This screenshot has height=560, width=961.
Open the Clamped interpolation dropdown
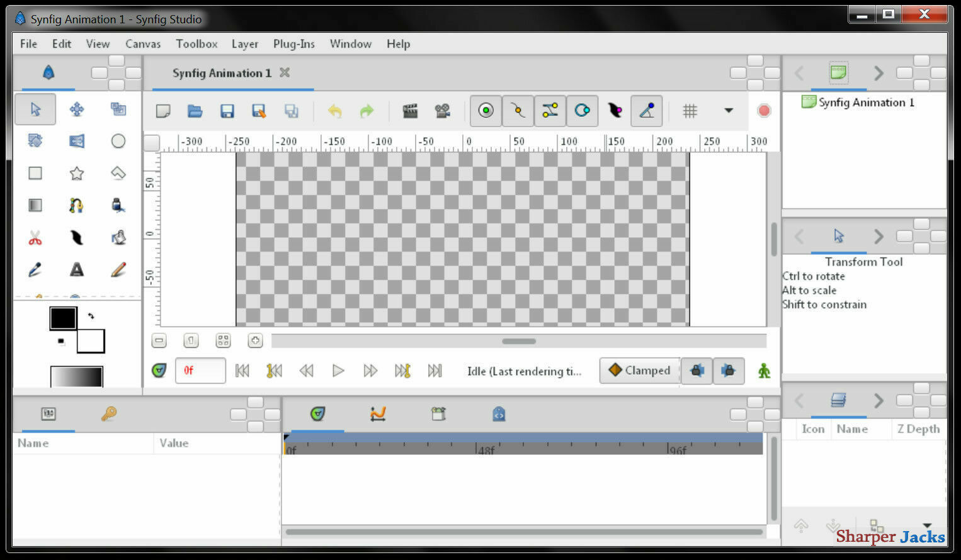point(640,371)
